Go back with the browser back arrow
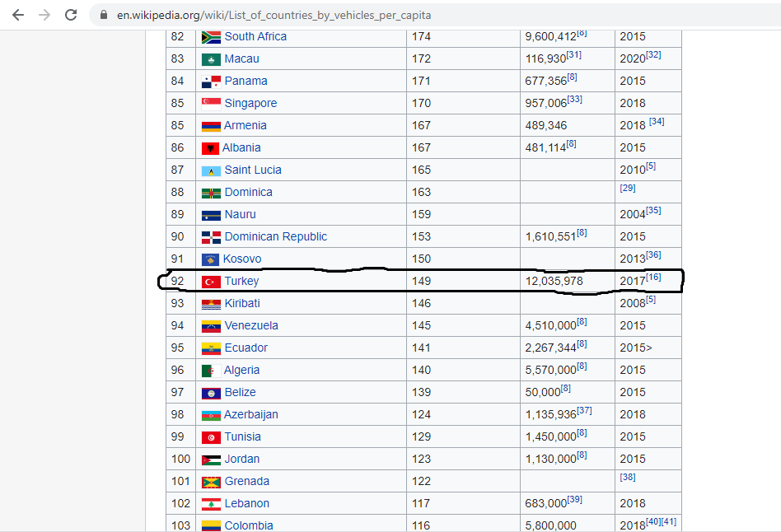 click(x=18, y=15)
